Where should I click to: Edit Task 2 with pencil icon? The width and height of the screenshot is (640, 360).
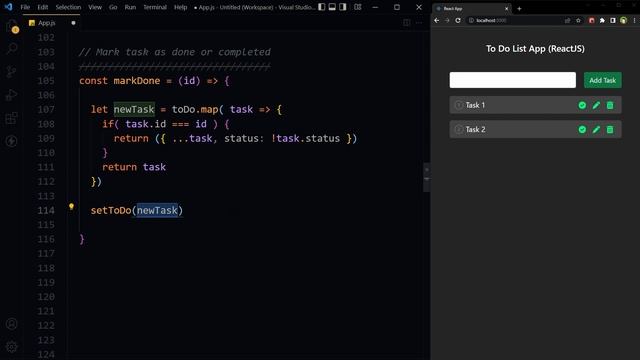(596, 129)
